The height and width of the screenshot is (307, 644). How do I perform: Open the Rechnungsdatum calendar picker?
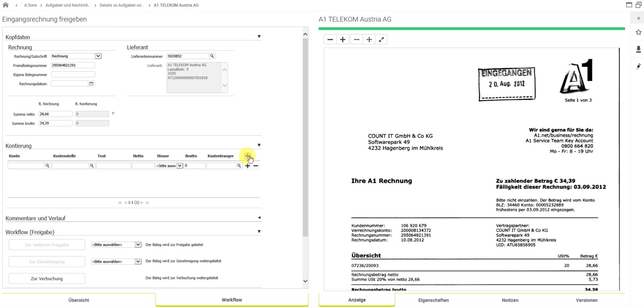point(91,84)
